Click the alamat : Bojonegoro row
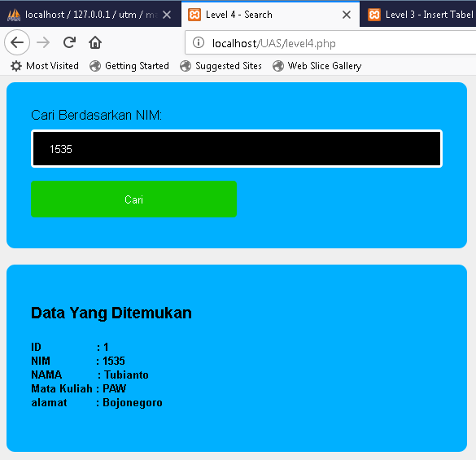Screen dimensions: 476x460 [x=97, y=402]
